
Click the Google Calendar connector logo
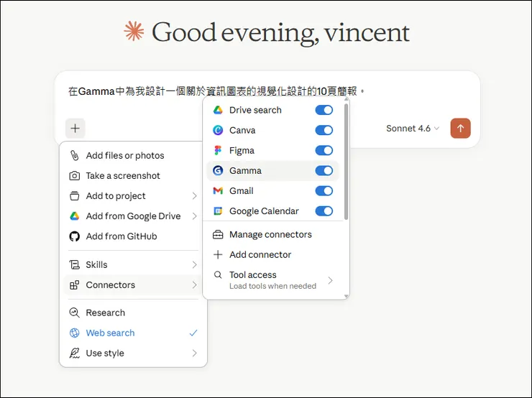pos(218,211)
